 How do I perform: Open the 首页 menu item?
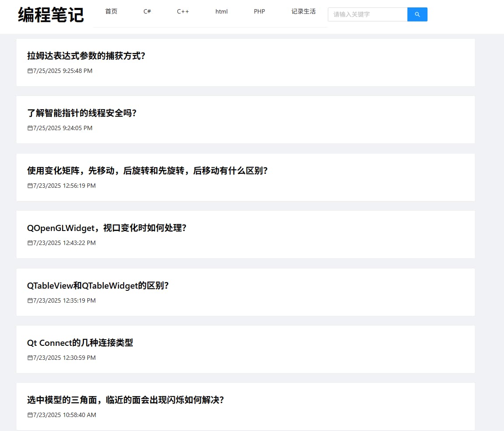(111, 12)
